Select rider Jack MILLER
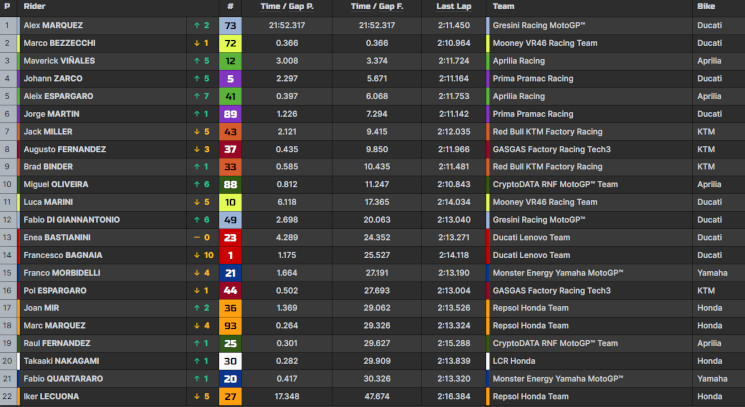The image size is (745, 407). pyautogui.click(x=48, y=132)
